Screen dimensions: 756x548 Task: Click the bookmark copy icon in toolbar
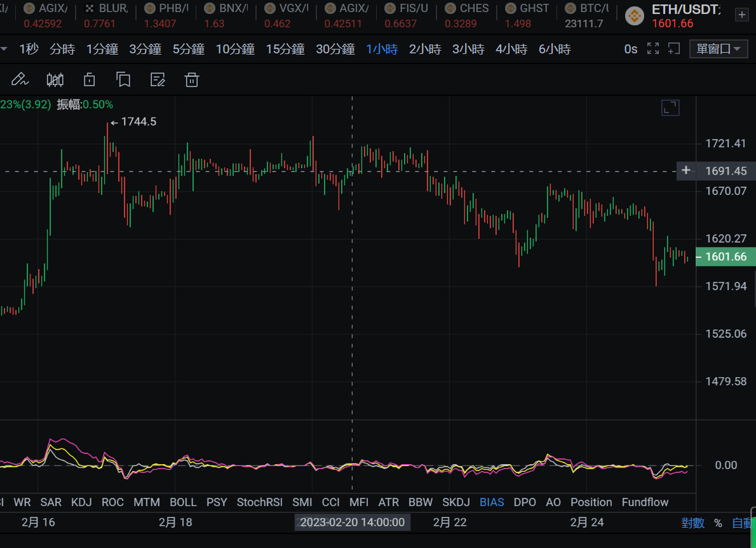click(123, 80)
